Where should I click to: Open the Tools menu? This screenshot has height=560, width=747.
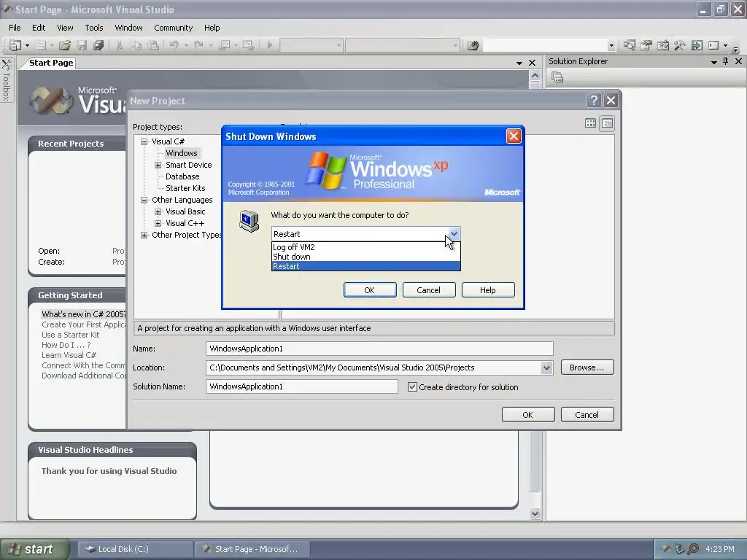[94, 28]
